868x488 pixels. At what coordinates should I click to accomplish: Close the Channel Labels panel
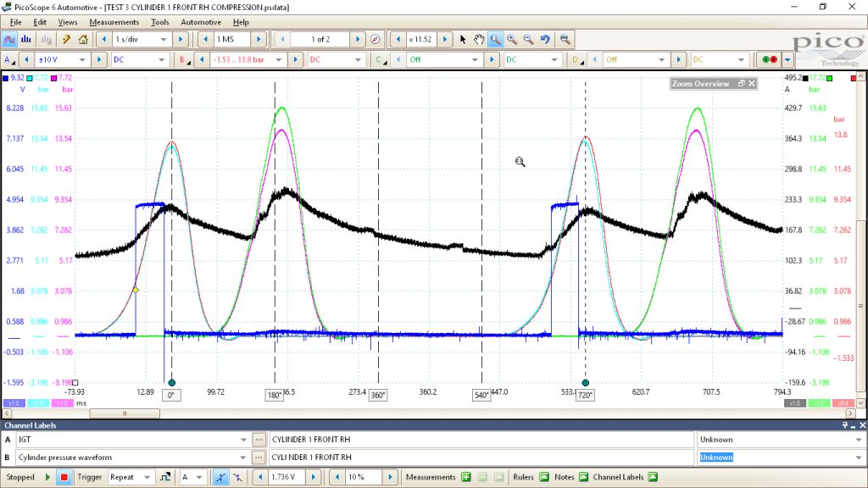tap(862, 425)
